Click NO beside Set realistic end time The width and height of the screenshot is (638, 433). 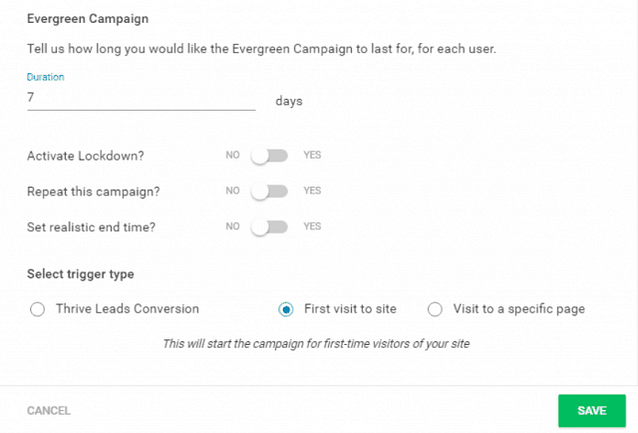pos(233,227)
